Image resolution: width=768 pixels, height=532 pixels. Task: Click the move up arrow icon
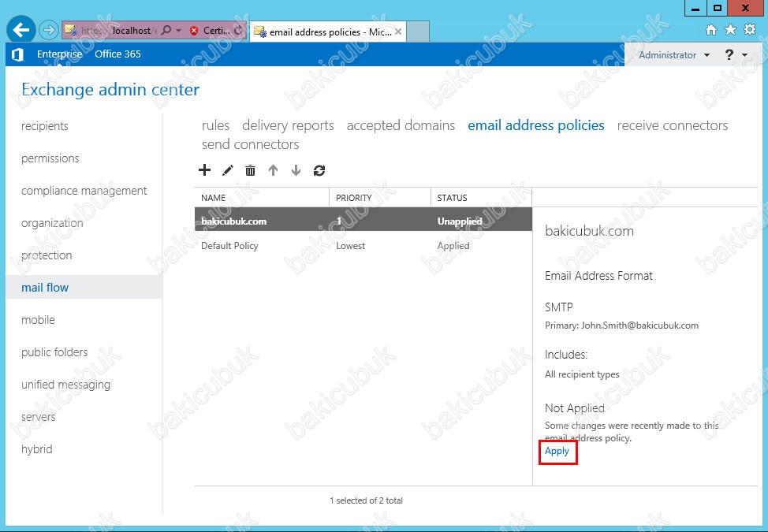(x=274, y=170)
